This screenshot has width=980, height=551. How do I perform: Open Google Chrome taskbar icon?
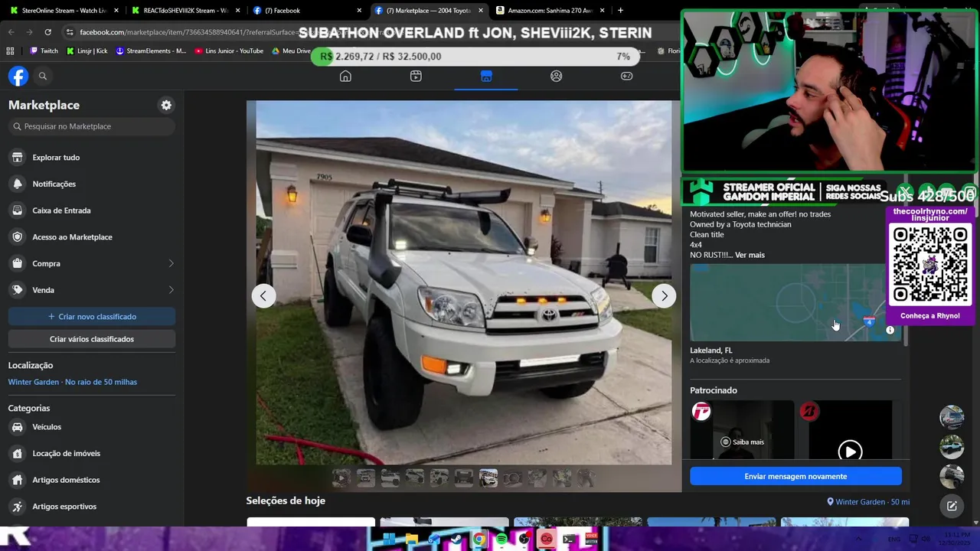479,540
